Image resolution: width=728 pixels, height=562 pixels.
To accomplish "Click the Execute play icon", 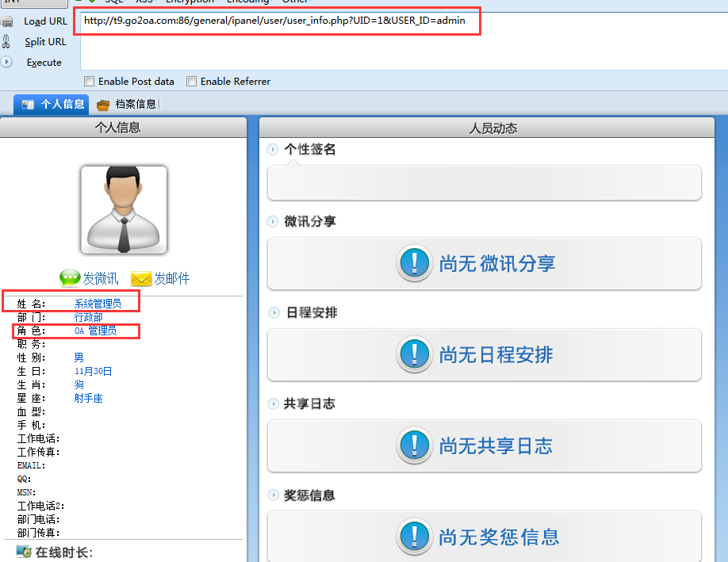I will 6,62.
